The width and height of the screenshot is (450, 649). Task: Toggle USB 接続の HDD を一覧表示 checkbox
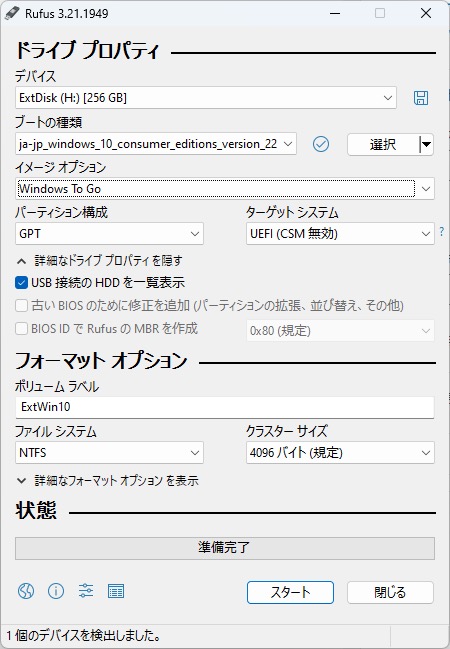click(21, 283)
